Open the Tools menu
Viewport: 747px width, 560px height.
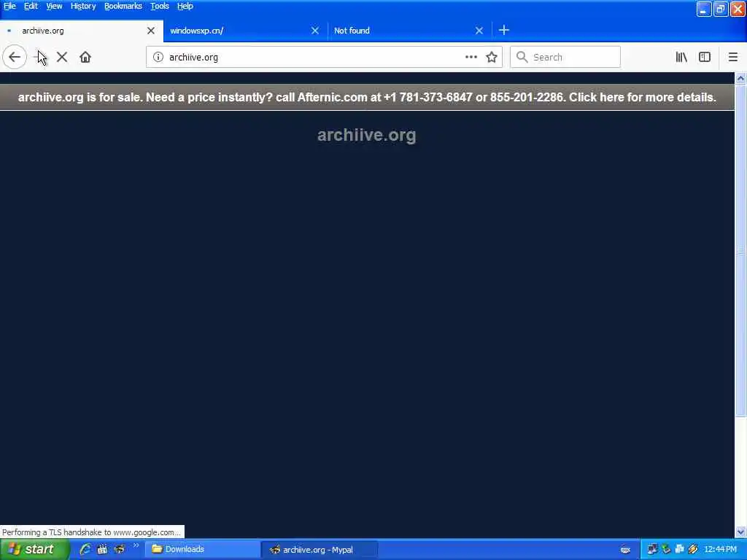point(160,6)
